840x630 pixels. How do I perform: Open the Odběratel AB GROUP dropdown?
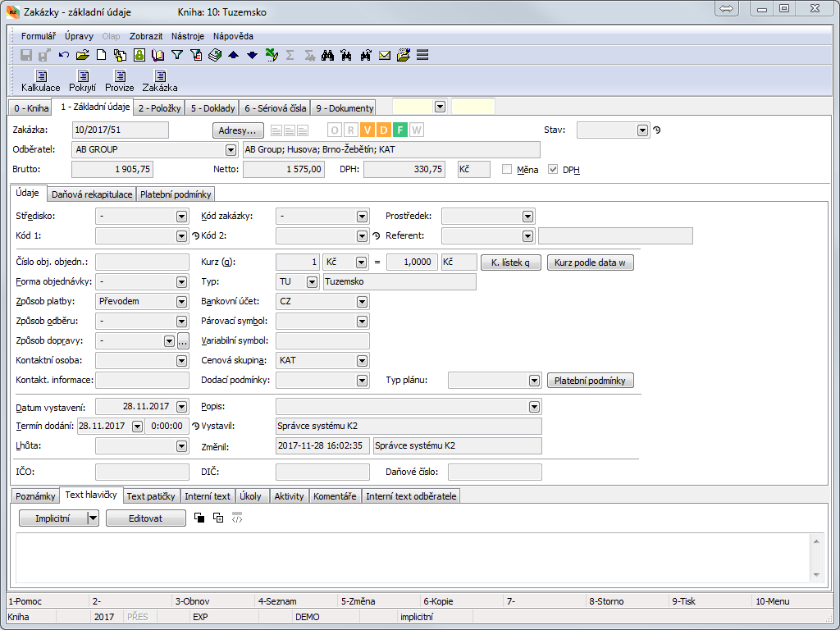point(230,150)
